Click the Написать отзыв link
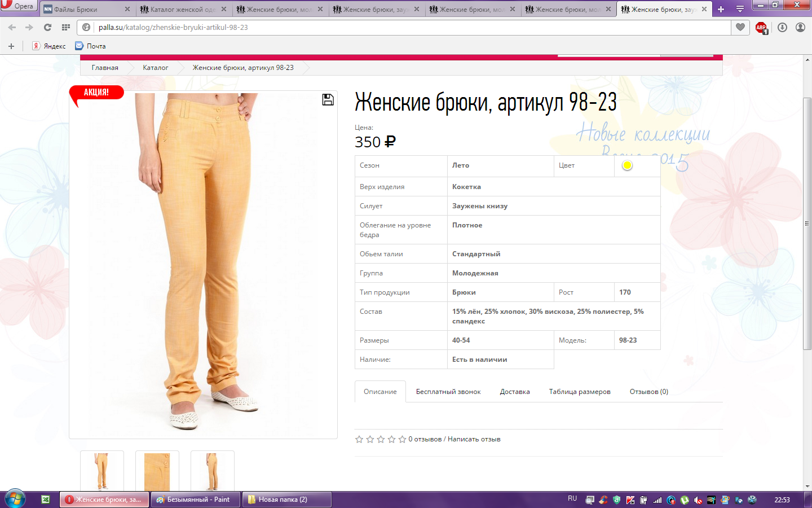Image resolution: width=812 pixels, height=508 pixels. click(474, 439)
